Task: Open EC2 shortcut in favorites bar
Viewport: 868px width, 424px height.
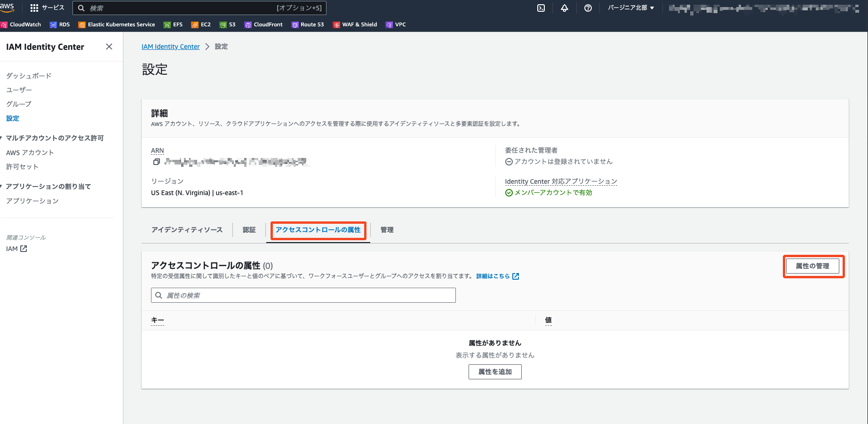Action: click(x=201, y=24)
